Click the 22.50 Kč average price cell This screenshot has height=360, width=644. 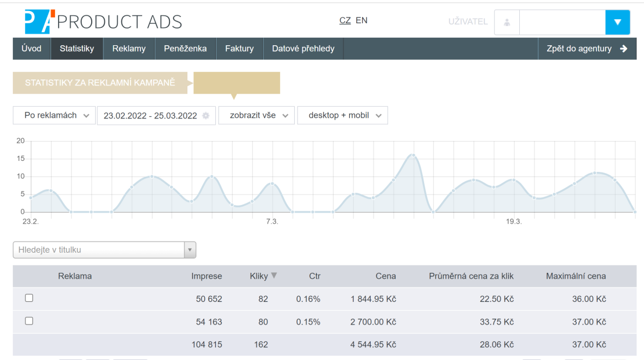point(497,299)
